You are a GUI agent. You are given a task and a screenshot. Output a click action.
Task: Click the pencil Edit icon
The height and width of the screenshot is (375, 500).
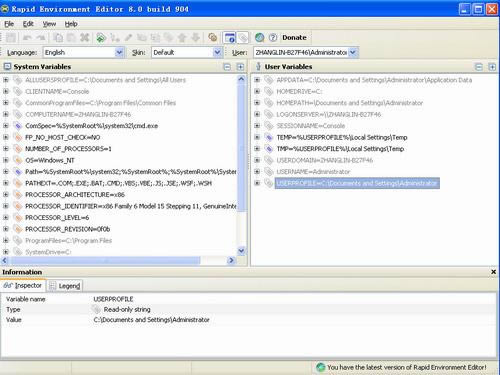point(128,38)
